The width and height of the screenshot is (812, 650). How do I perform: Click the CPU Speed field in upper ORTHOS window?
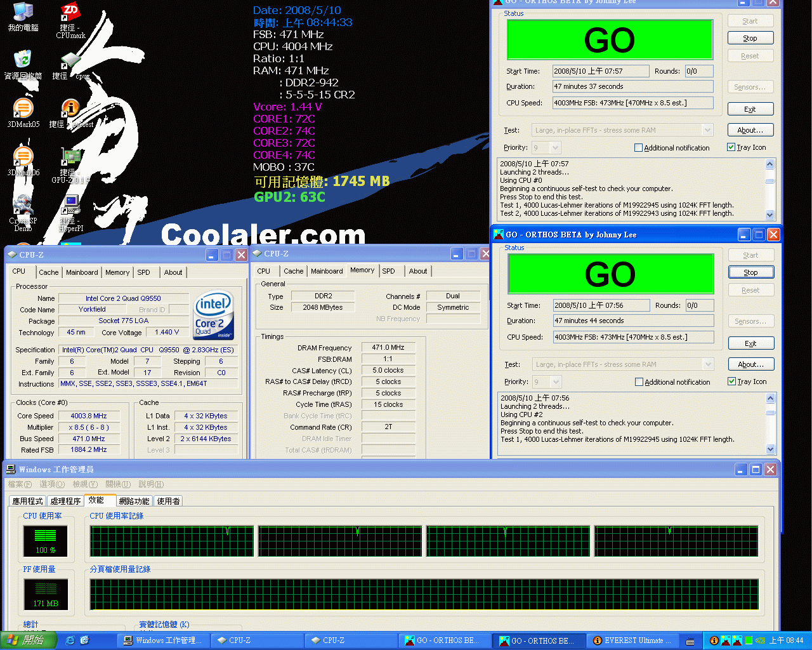click(x=632, y=103)
